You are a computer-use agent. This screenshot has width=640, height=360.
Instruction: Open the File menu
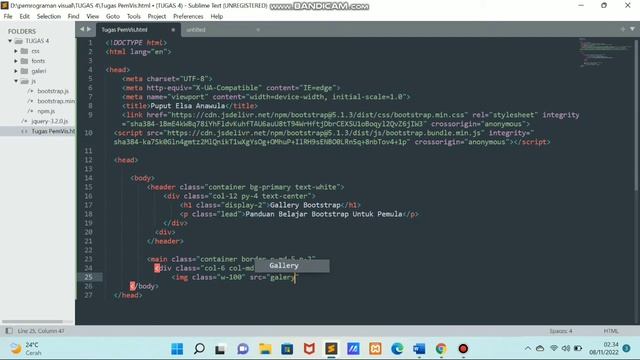pyautogui.click(x=8, y=16)
